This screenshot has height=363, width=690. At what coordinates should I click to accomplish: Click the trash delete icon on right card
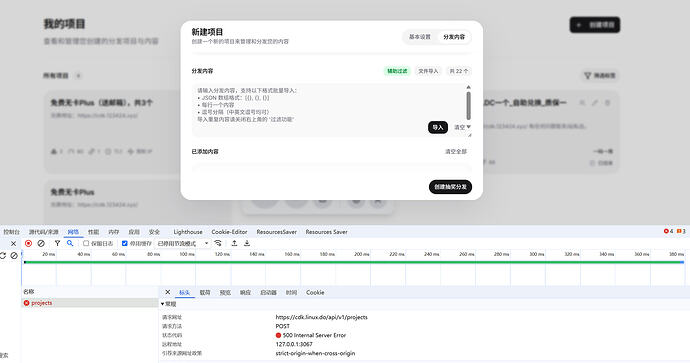(x=607, y=103)
